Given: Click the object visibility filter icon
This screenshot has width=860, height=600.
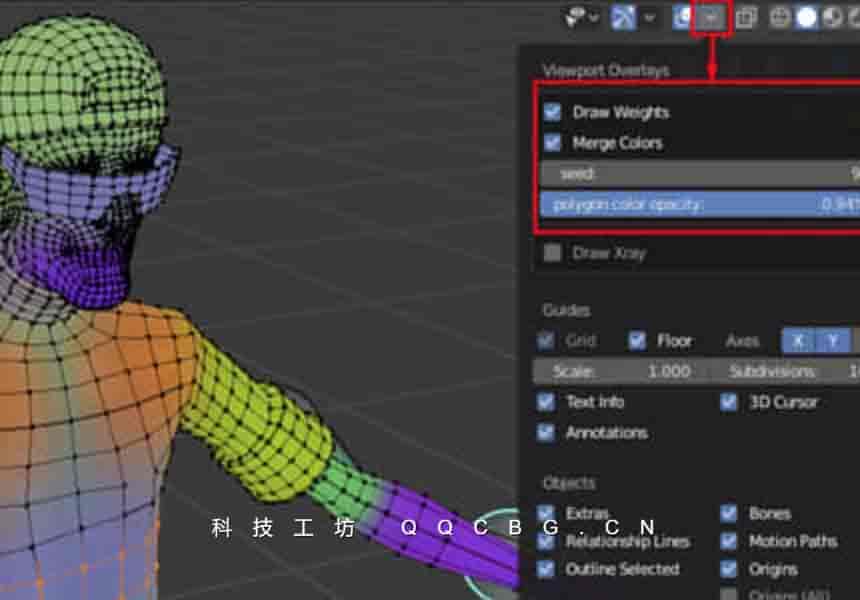Looking at the screenshot, I should pos(575,17).
